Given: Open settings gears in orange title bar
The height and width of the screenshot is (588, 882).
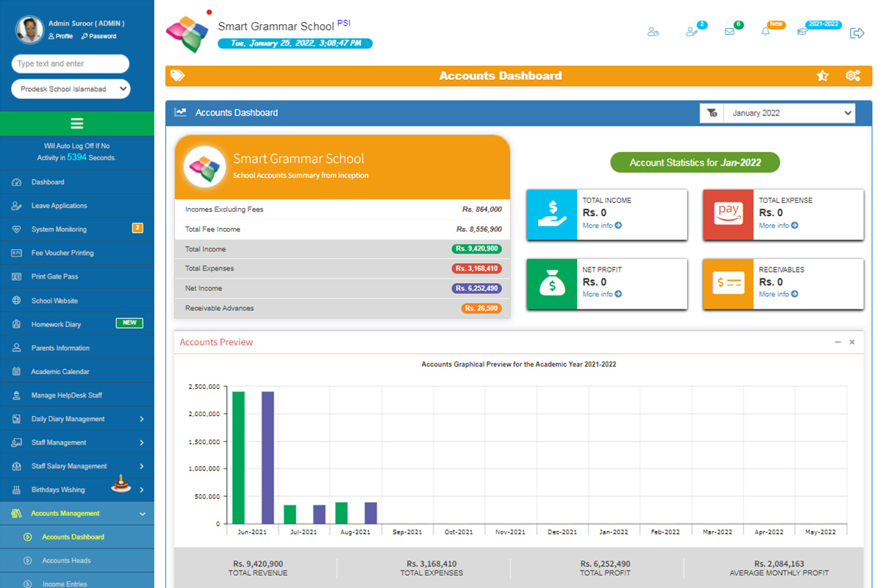Looking at the screenshot, I should 853,76.
